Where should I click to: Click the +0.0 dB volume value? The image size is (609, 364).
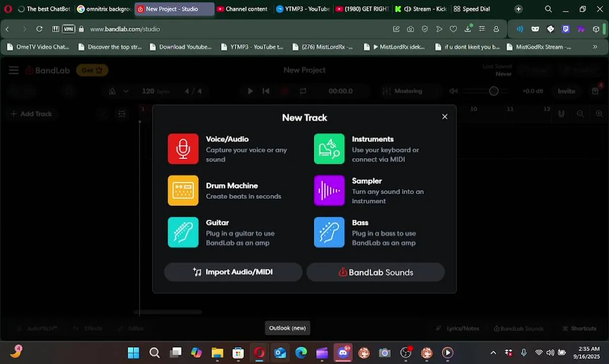pyautogui.click(x=533, y=91)
